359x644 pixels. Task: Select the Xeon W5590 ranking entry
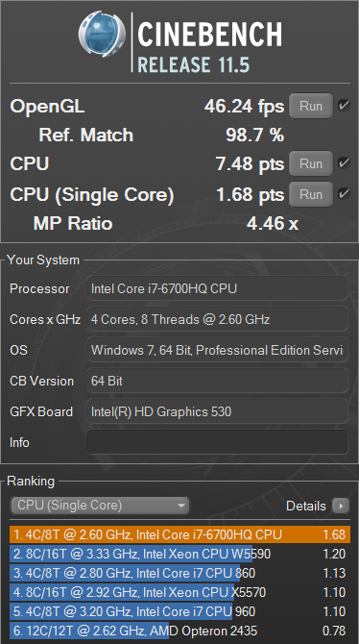tap(179, 554)
